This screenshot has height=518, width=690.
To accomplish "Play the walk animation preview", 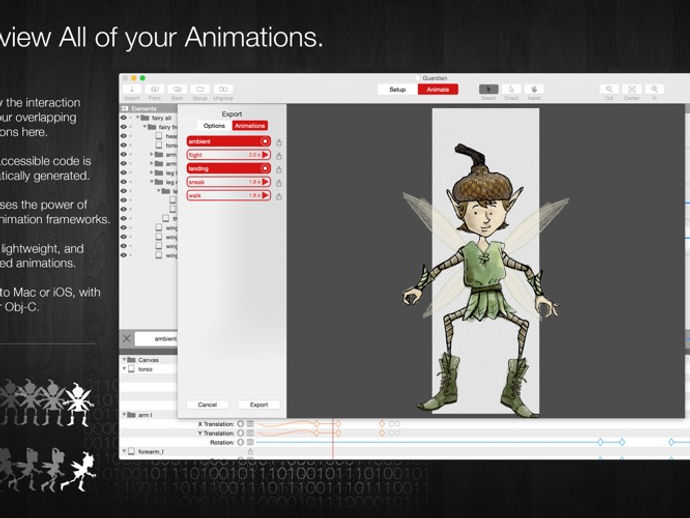I will (265, 195).
